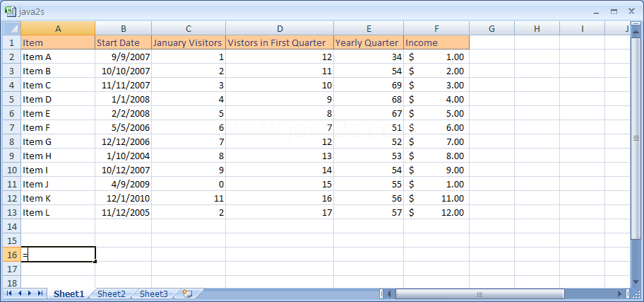Select column B header

pos(123,29)
